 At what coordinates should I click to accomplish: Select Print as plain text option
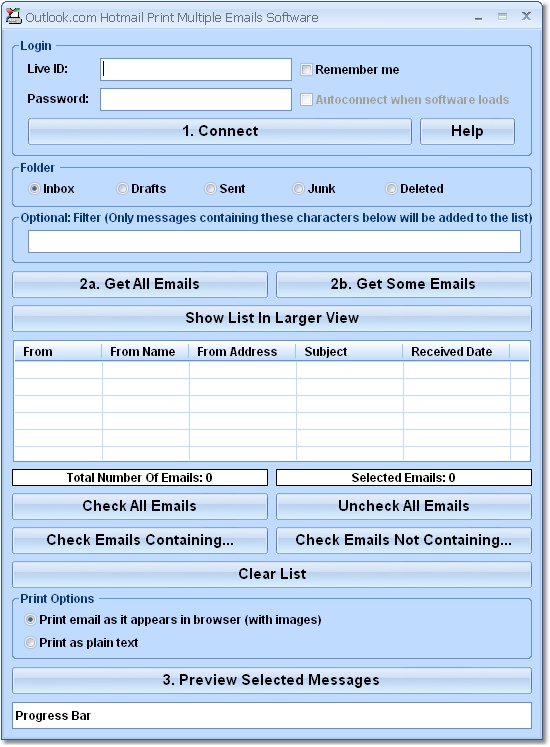tap(30, 643)
